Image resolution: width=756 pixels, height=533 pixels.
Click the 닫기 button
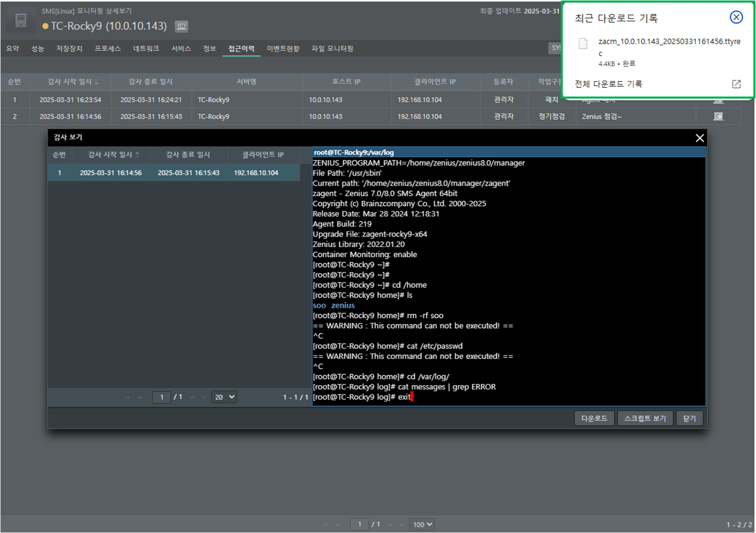coord(689,418)
